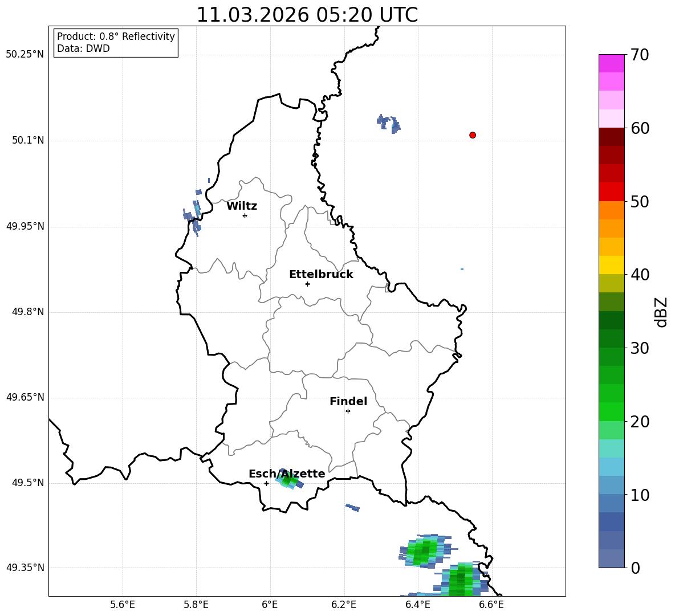675x616 pixels.
Task: Click the 30 colorbar tick label
Action: [x=640, y=348]
